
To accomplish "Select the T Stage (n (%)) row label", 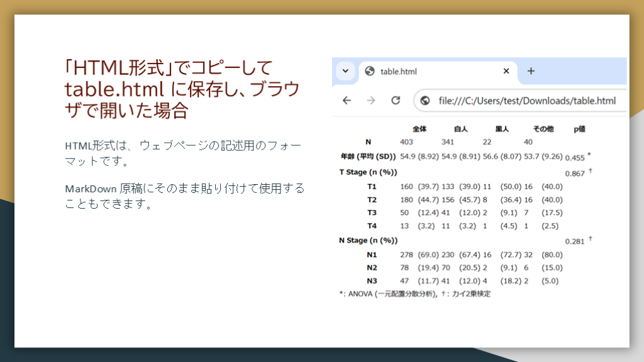I will pos(368,172).
